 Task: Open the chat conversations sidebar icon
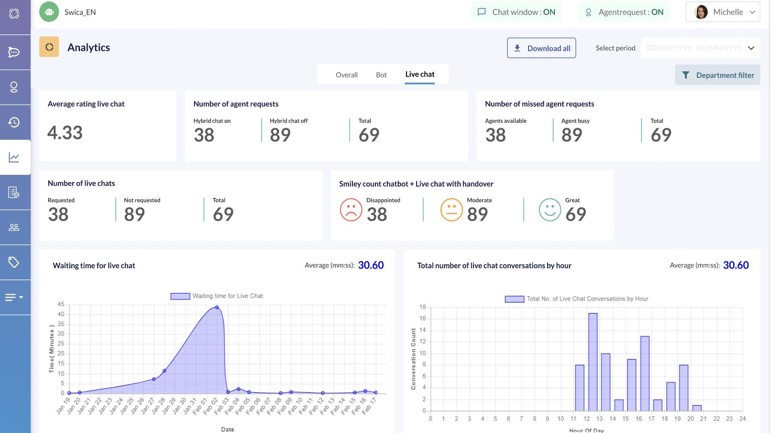coord(14,52)
